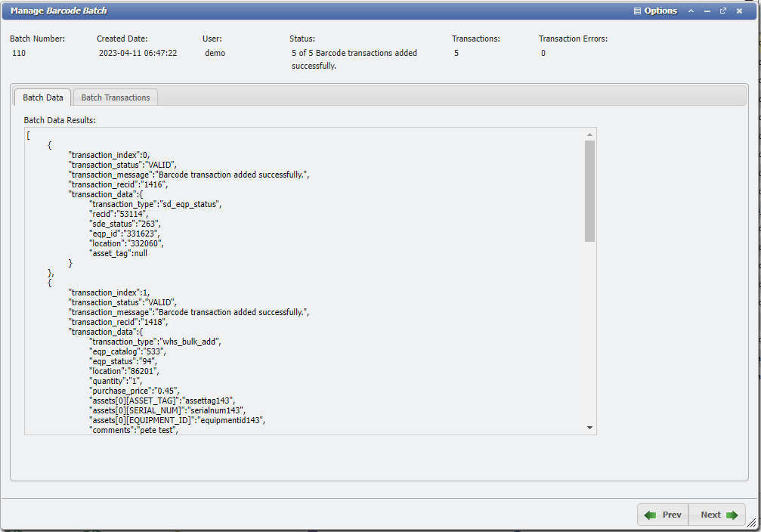
Task: Click inside the Batch Data Results text area
Action: pos(302,280)
